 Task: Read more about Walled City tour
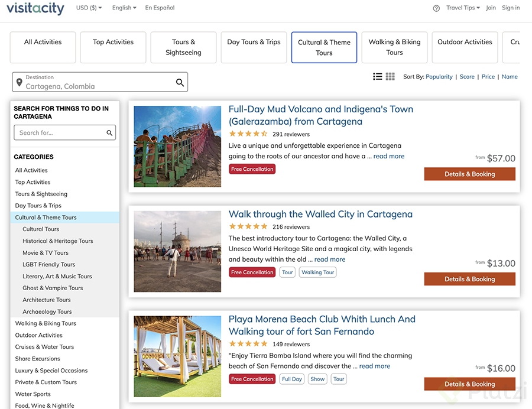tap(330, 259)
